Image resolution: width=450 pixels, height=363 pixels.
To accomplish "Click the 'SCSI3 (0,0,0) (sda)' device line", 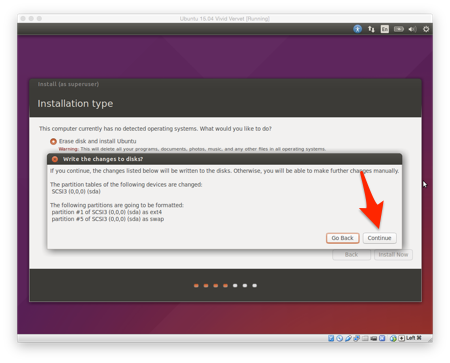I will tap(76, 191).
